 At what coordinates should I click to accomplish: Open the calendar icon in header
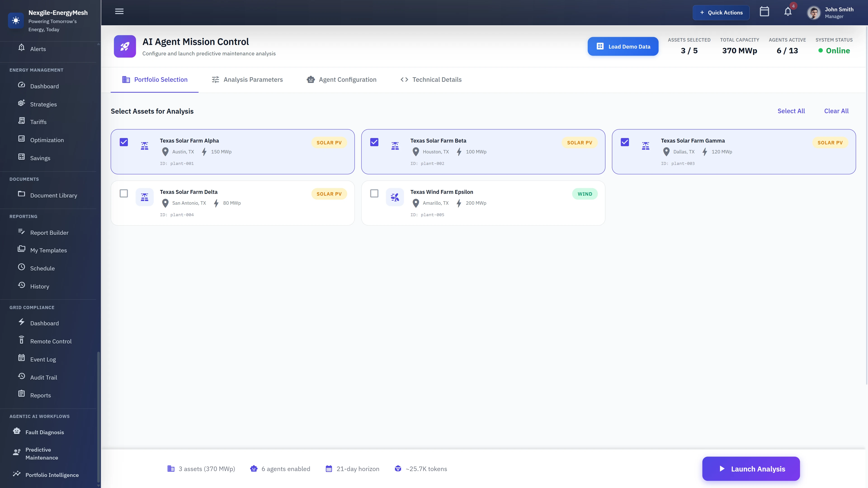pyautogui.click(x=764, y=12)
